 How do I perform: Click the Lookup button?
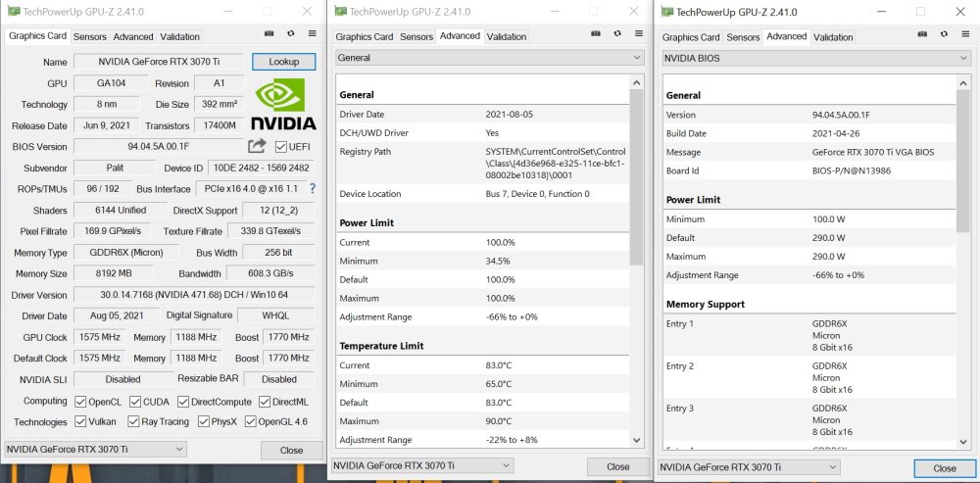(284, 62)
